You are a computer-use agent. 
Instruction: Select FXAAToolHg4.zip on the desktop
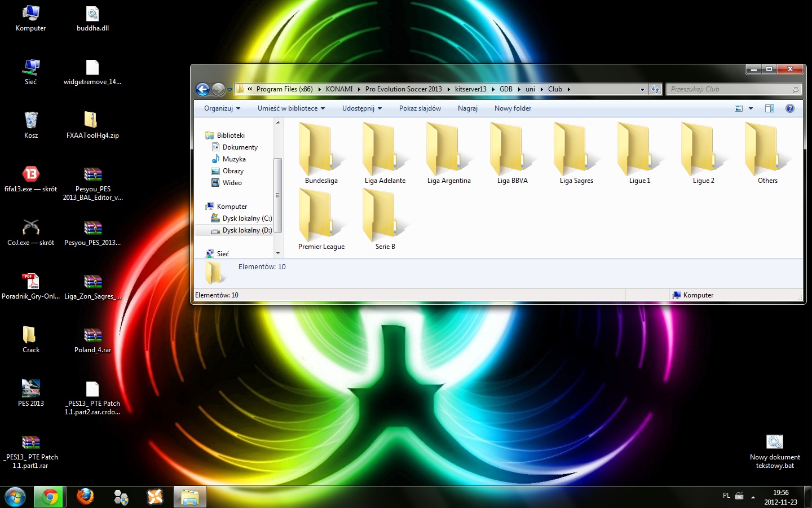pyautogui.click(x=92, y=125)
